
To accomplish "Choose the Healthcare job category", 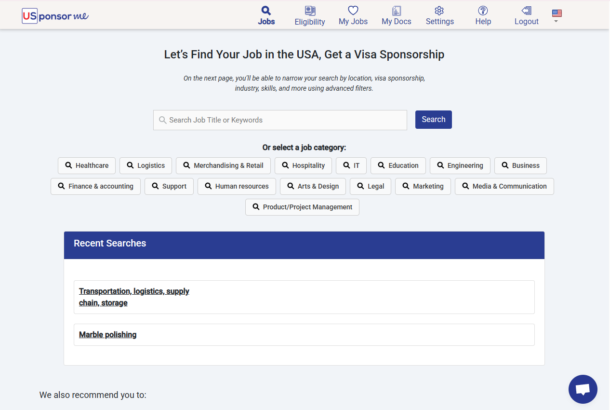I will (87, 165).
